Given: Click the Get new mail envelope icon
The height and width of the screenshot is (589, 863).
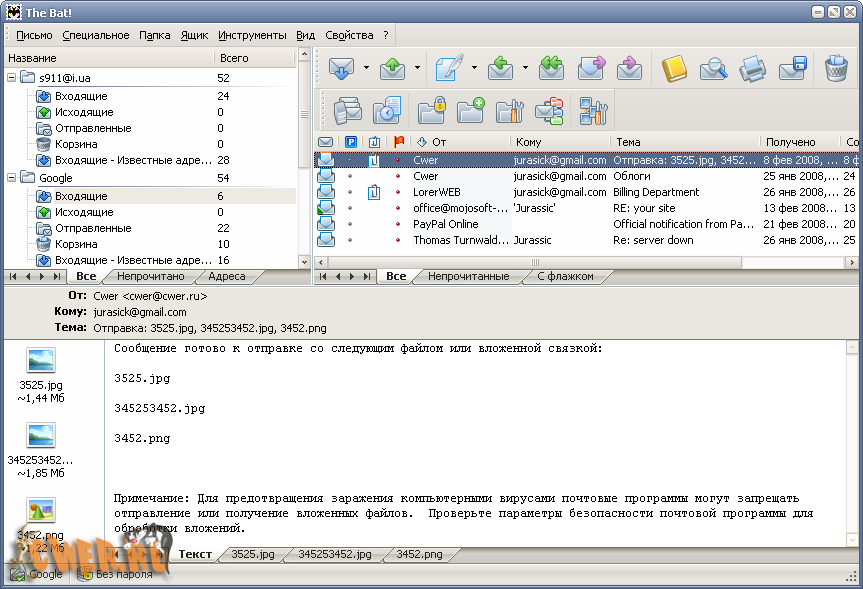Looking at the screenshot, I should point(342,68).
